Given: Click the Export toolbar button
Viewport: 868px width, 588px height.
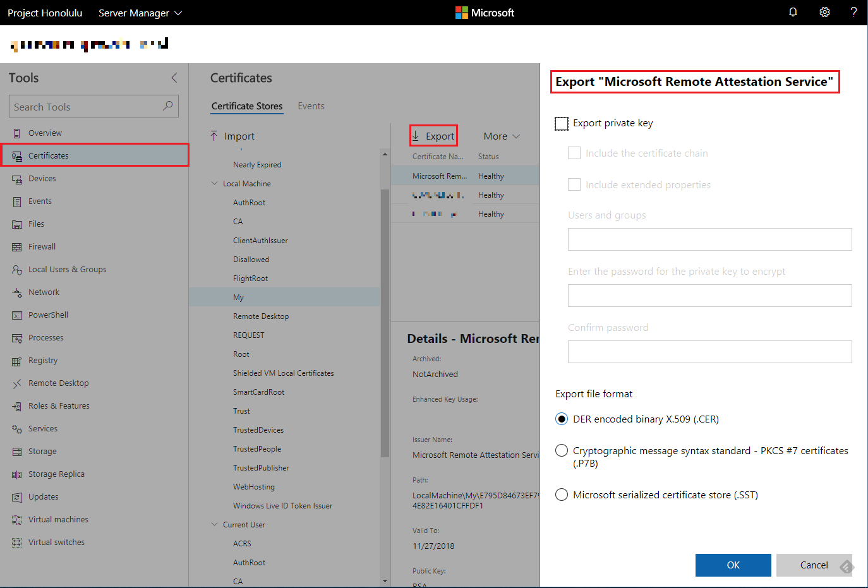Looking at the screenshot, I should coord(433,136).
